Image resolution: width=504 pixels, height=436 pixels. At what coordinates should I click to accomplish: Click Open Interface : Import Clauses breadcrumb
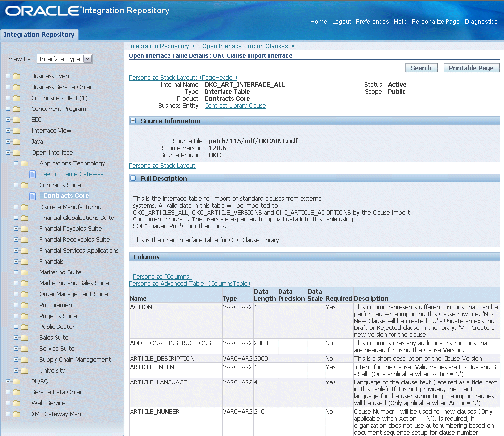(x=245, y=46)
